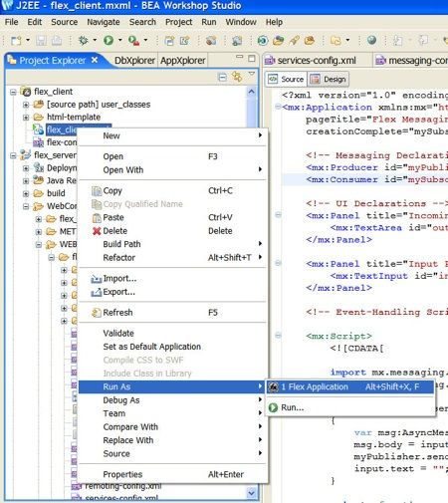Image resolution: width=448 pixels, height=503 pixels.
Task: Click Project Explorer scrollbar up arrow
Action: (252, 92)
